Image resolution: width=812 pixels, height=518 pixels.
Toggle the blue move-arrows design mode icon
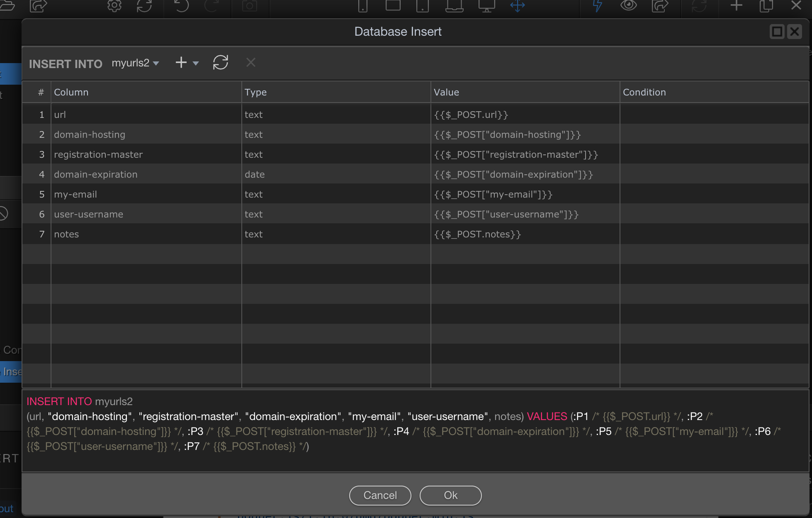pyautogui.click(x=518, y=6)
